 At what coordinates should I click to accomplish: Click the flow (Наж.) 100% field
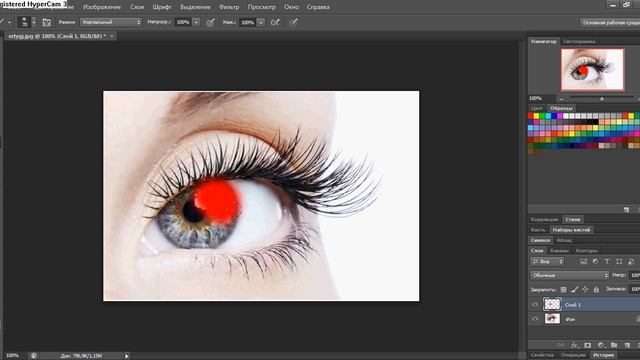247,22
